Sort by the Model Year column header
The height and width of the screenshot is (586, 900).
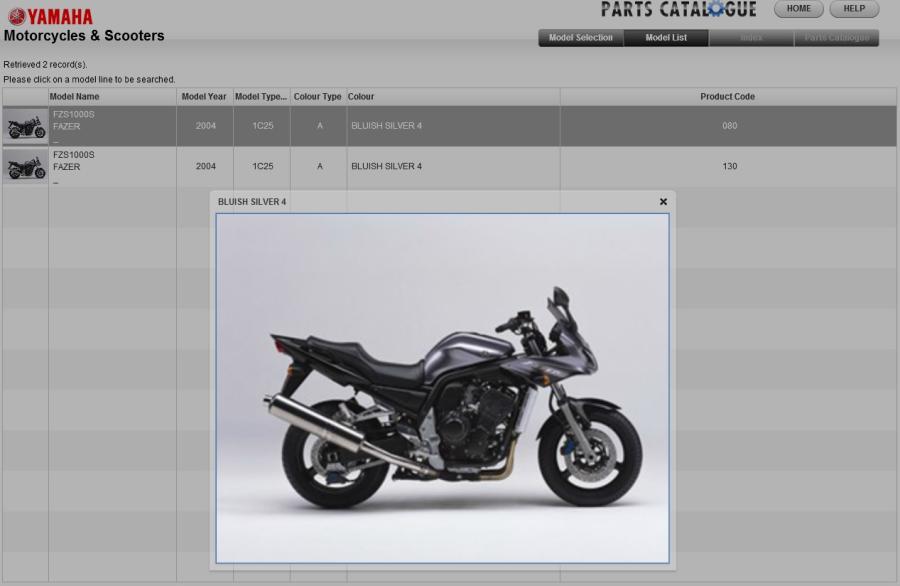coord(204,96)
